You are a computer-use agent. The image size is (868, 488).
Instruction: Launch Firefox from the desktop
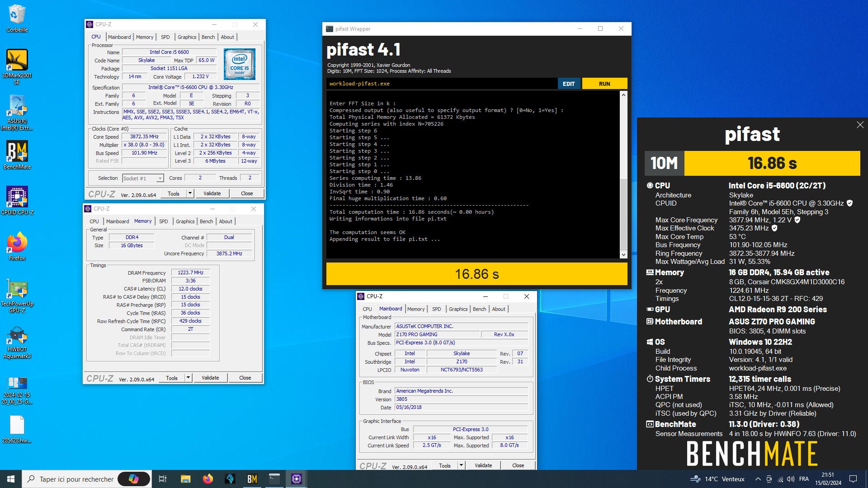click(x=17, y=246)
